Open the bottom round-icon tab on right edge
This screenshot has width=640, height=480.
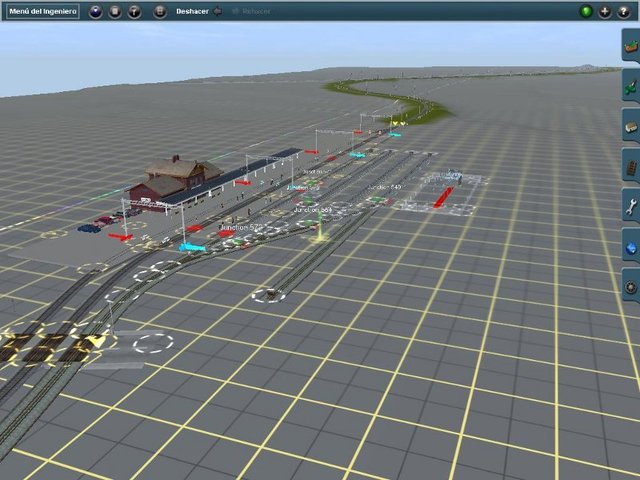(631, 287)
